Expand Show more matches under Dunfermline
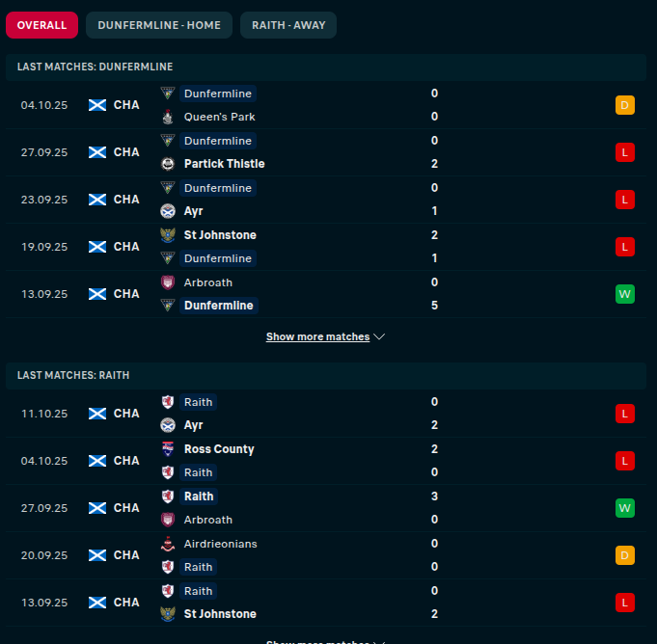657x644 pixels. click(325, 337)
